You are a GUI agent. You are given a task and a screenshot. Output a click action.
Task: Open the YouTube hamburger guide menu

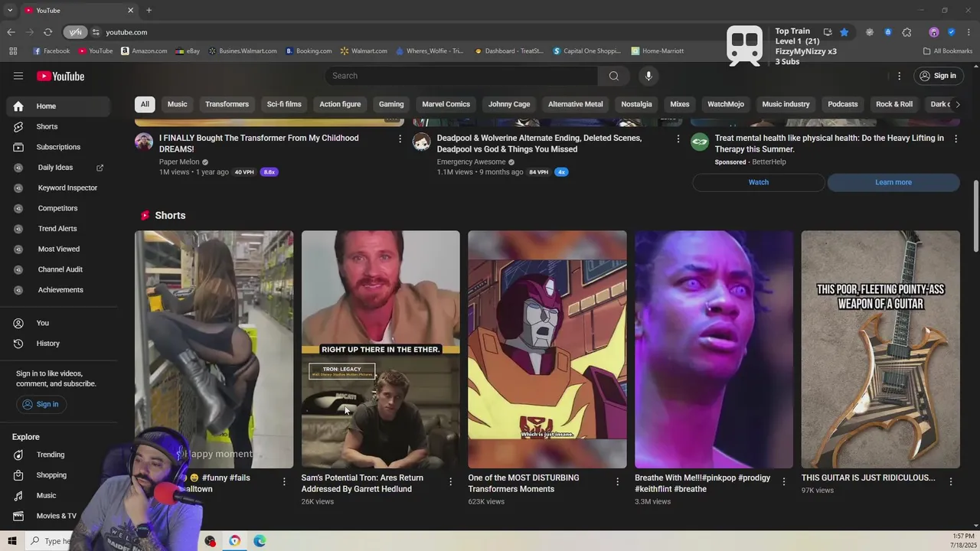tap(18, 76)
